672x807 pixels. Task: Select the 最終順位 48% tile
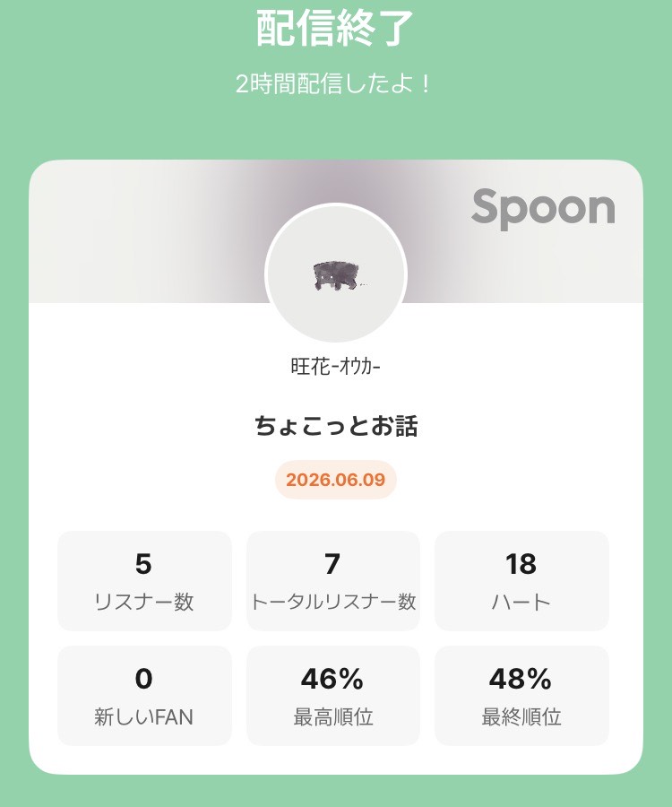[x=521, y=695]
